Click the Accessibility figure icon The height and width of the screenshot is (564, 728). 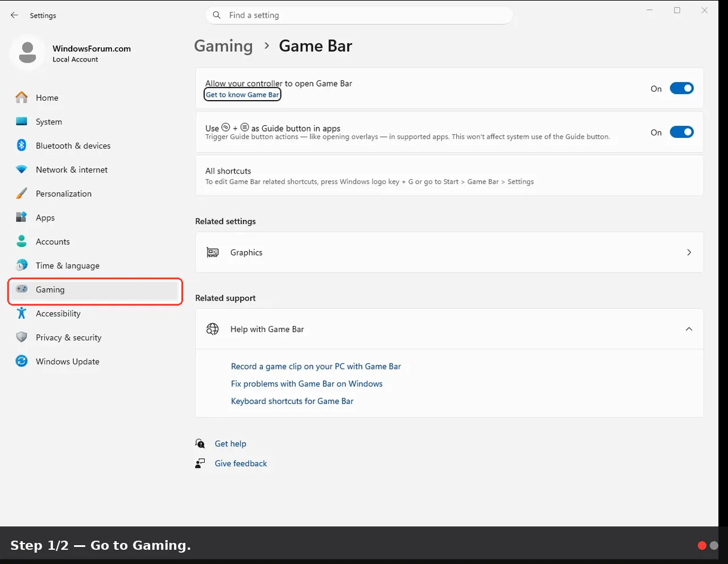coord(22,313)
